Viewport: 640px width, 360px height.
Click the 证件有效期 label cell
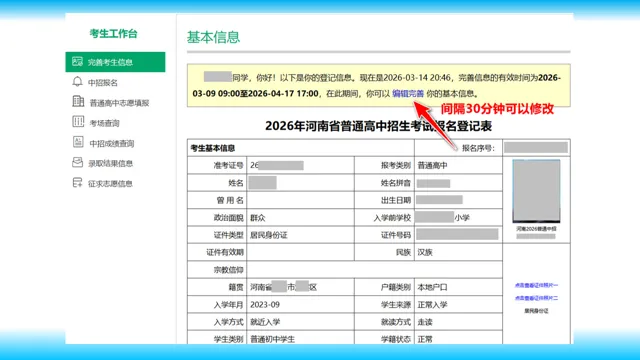pos(217,252)
